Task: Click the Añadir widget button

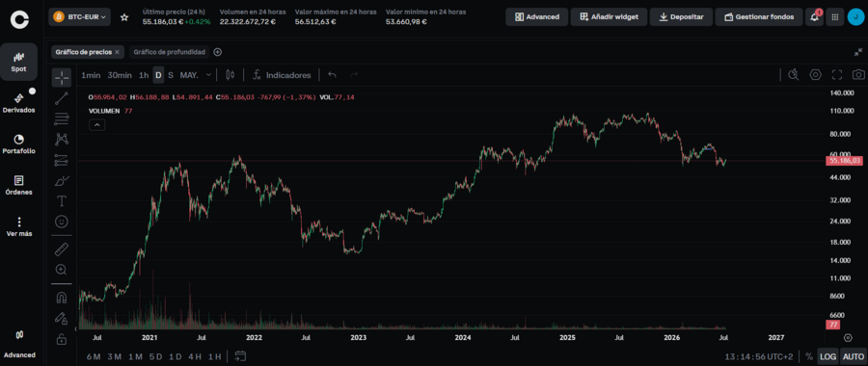Action: pos(609,16)
